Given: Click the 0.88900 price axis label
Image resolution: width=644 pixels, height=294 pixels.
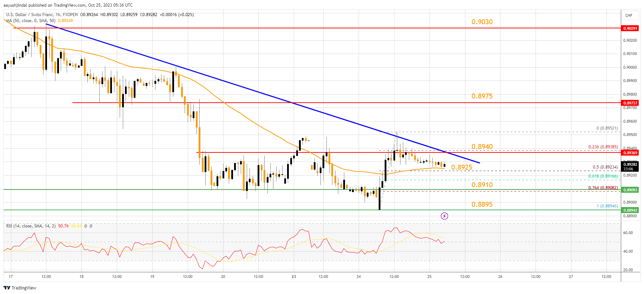Looking at the screenshot, I should 630,216.
